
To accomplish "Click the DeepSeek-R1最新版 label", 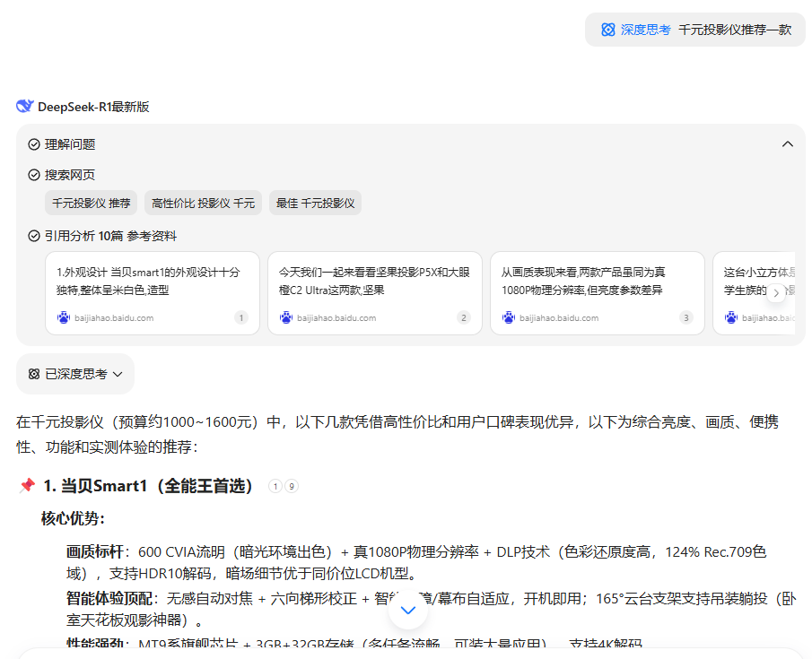I will [x=93, y=107].
